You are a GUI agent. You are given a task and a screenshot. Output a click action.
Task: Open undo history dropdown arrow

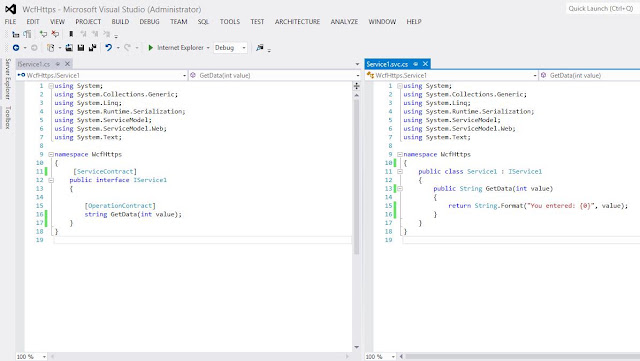(118, 48)
